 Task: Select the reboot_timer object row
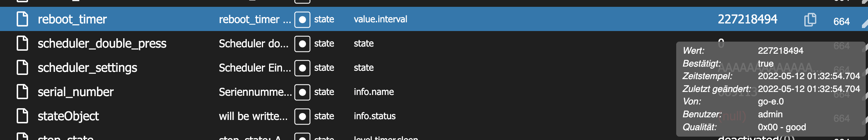434,19
